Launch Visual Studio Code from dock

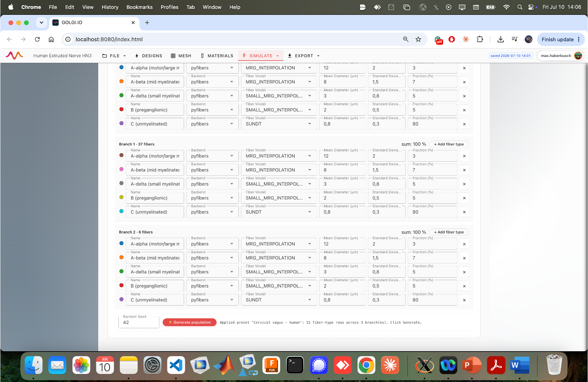point(176,365)
